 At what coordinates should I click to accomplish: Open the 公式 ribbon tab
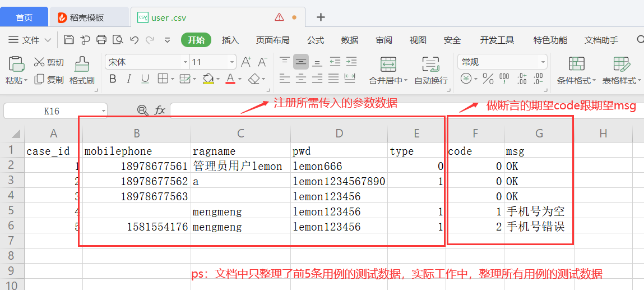pyautogui.click(x=316, y=40)
